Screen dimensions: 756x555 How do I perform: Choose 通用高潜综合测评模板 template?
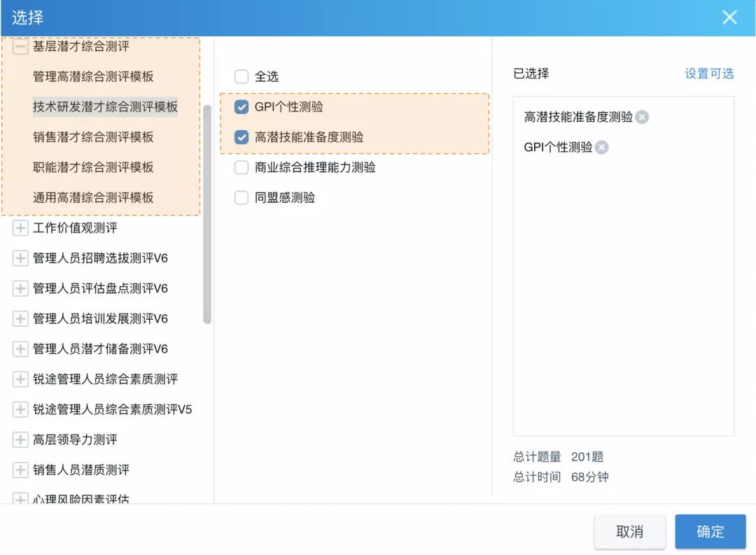(x=93, y=197)
